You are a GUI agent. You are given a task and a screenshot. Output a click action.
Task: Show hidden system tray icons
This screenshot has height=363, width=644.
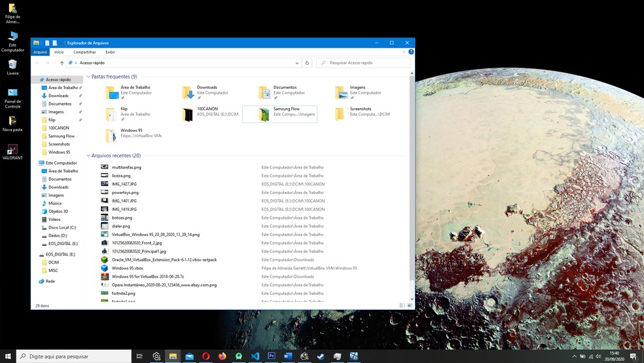click(574, 356)
